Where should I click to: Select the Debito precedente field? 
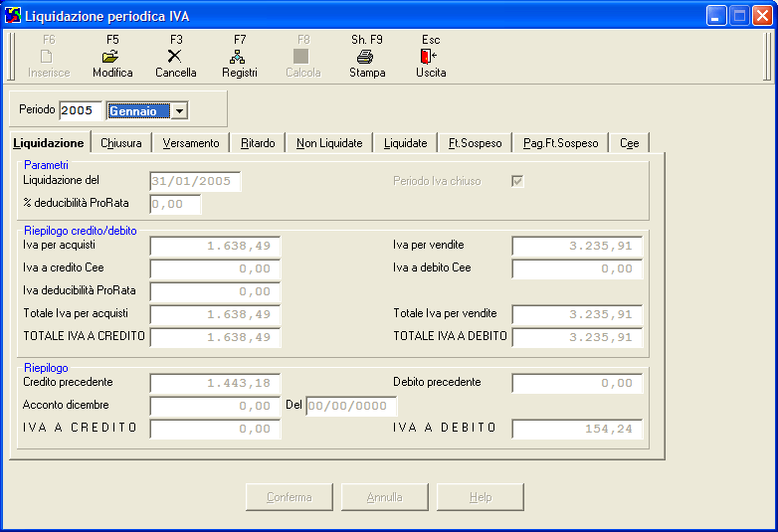(x=577, y=383)
